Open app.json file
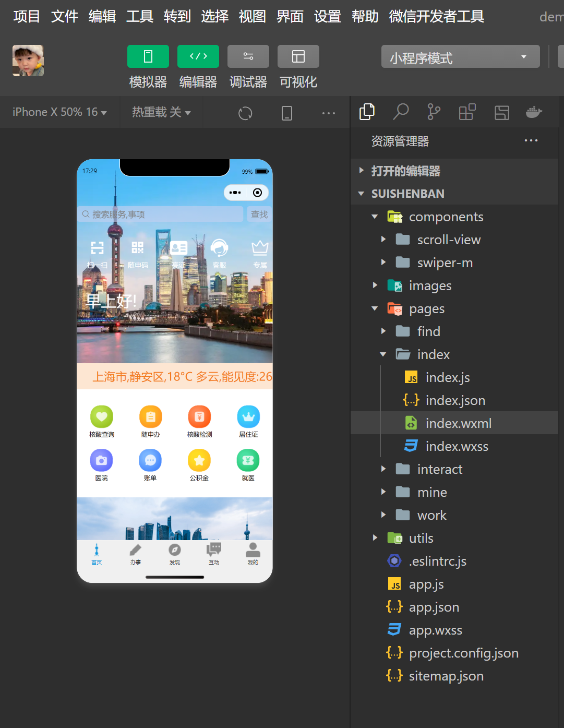The image size is (564, 728). pos(454,607)
